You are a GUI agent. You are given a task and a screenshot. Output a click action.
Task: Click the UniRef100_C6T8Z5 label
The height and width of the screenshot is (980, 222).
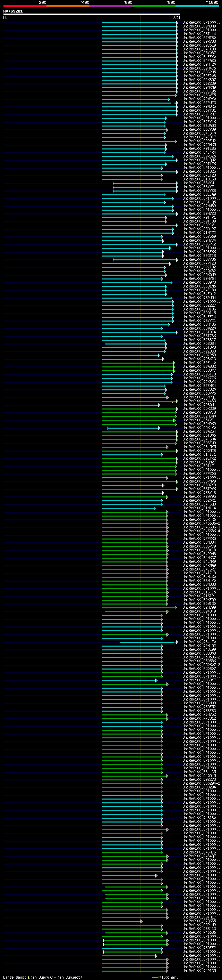point(199,172)
